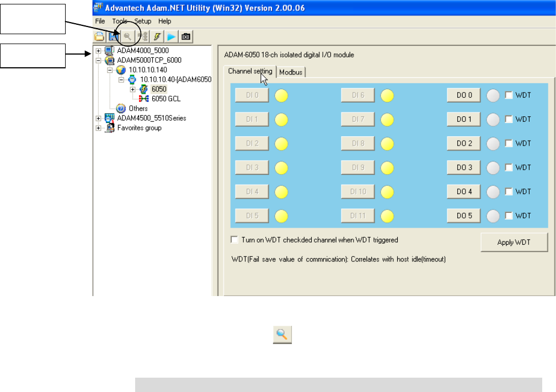Click the module icon for 10.10.10.40-[ADAM6050
556x392 pixels.
tap(132, 79)
